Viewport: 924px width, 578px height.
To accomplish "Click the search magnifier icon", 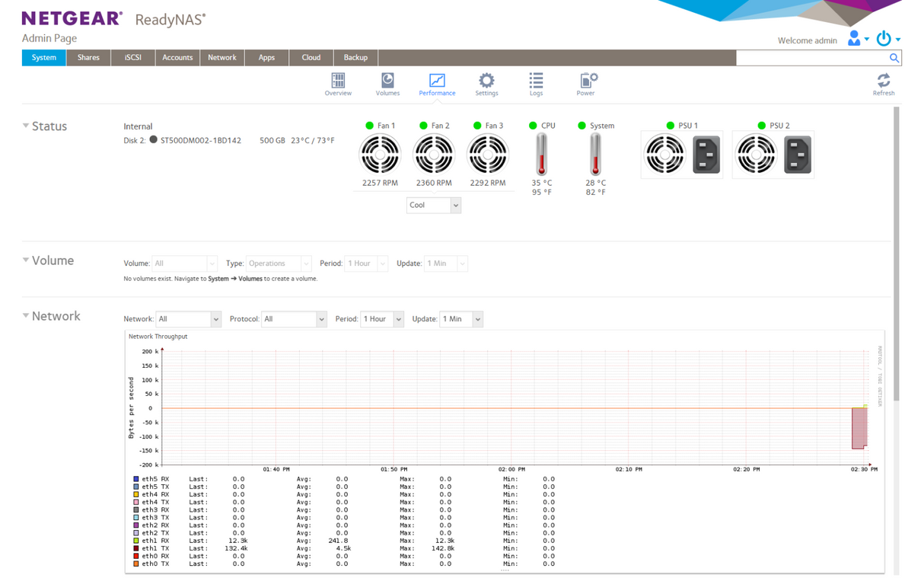I will pos(894,58).
